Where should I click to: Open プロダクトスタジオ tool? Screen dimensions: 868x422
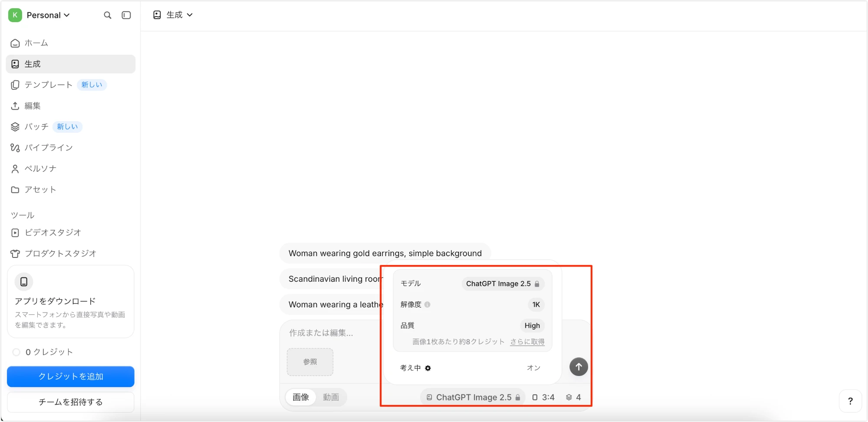(71, 254)
